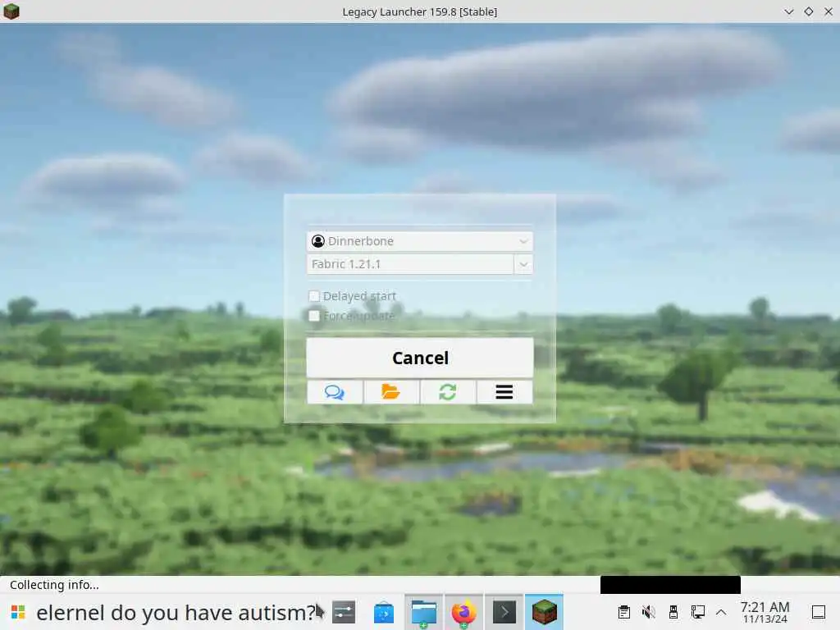Viewport: 840px width, 630px height.
Task: Open the hamburger settings menu icon
Action: [x=504, y=392]
